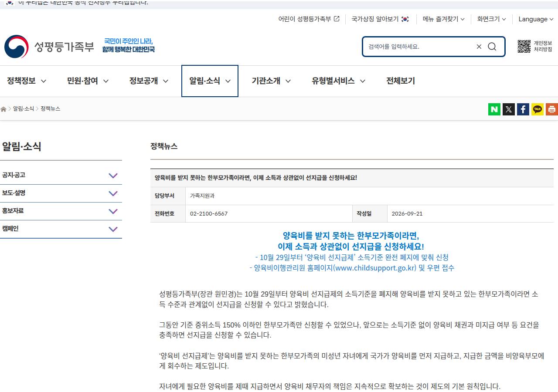Open the 정책정보 main menu
This screenshot has height=392, width=558.
pyautogui.click(x=27, y=81)
